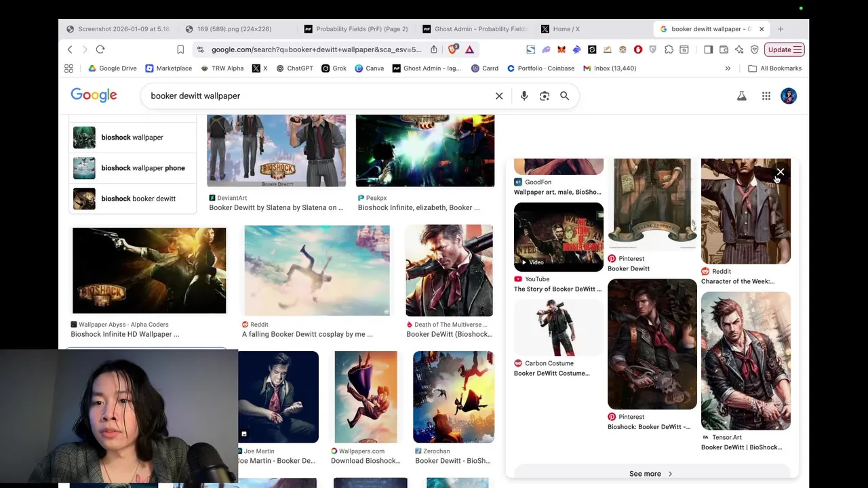Open Google Search Labs flask icon

tap(742, 96)
